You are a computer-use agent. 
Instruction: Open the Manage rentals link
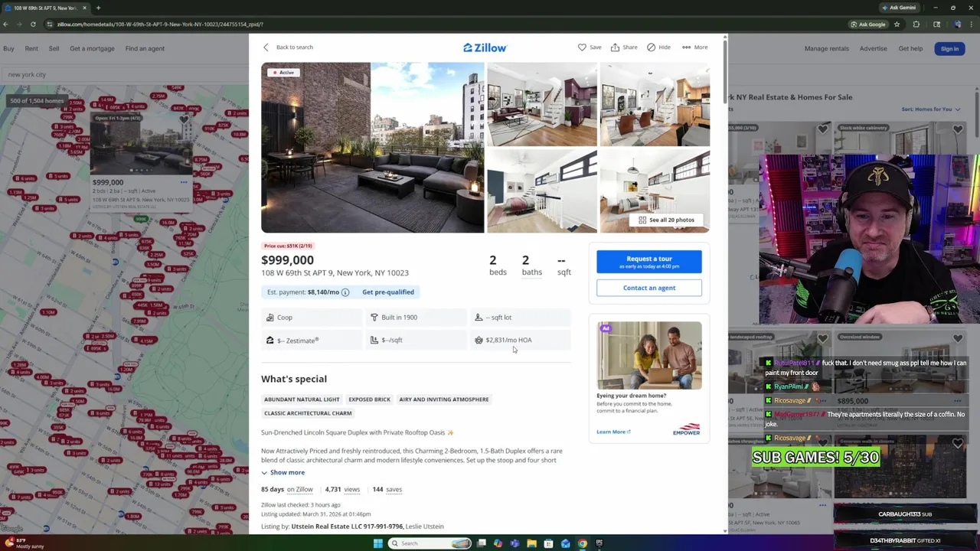pos(826,48)
